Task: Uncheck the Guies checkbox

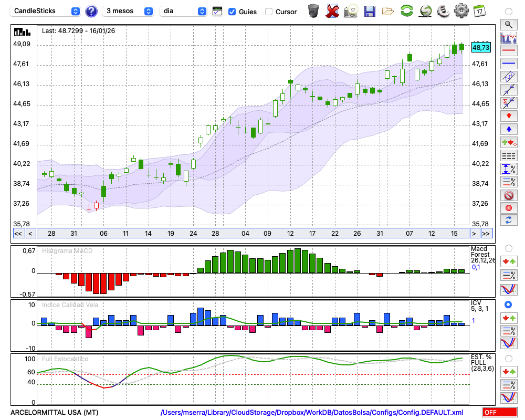Action: pyautogui.click(x=232, y=12)
